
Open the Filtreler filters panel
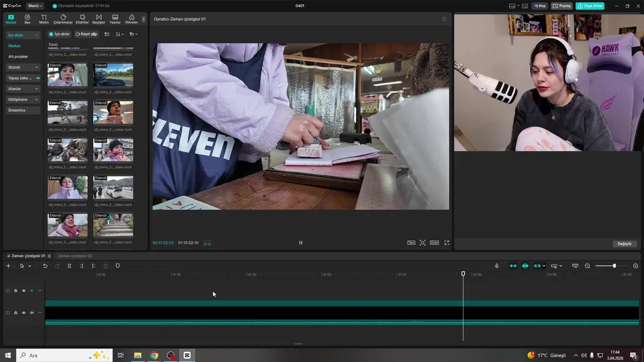pos(131,19)
